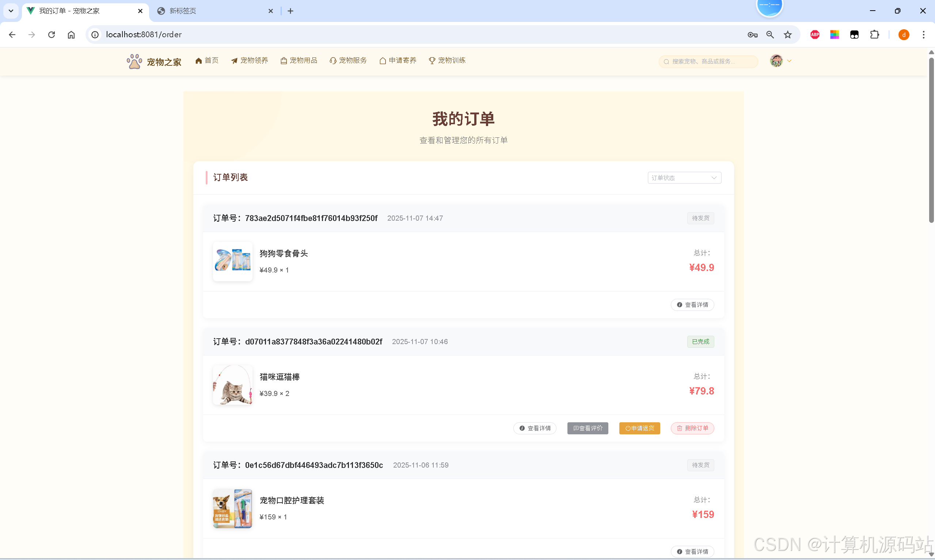935x560 pixels.
Task: Click the browser forward arrow
Action: click(32, 35)
